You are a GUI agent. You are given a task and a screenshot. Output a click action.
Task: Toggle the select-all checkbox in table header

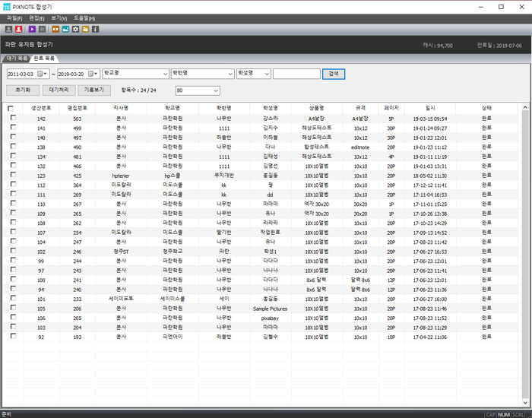click(11, 108)
